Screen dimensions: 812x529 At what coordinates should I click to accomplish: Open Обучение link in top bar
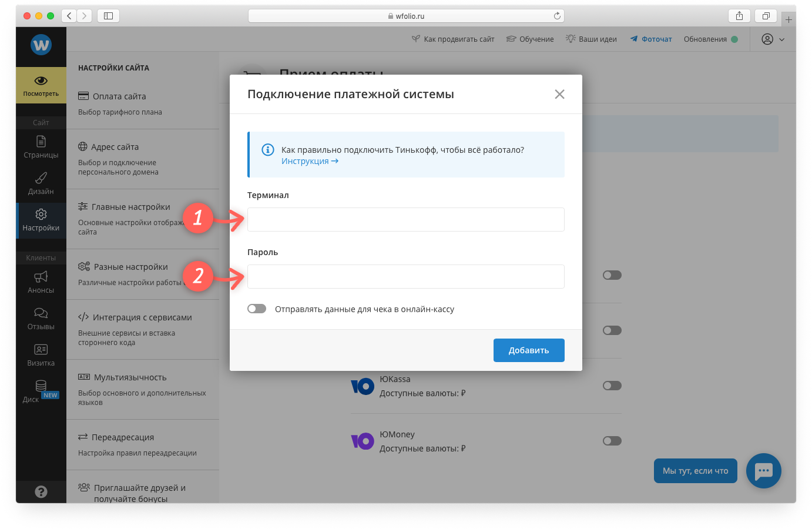(530, 39)
